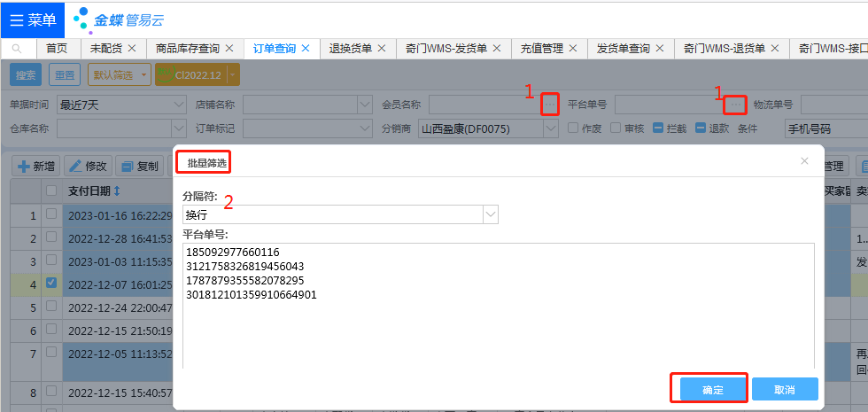The width and height of the screenshot is (868, 412).
Task: Switch to the 退换货单 tab
Action: click(x=350, y=49)
